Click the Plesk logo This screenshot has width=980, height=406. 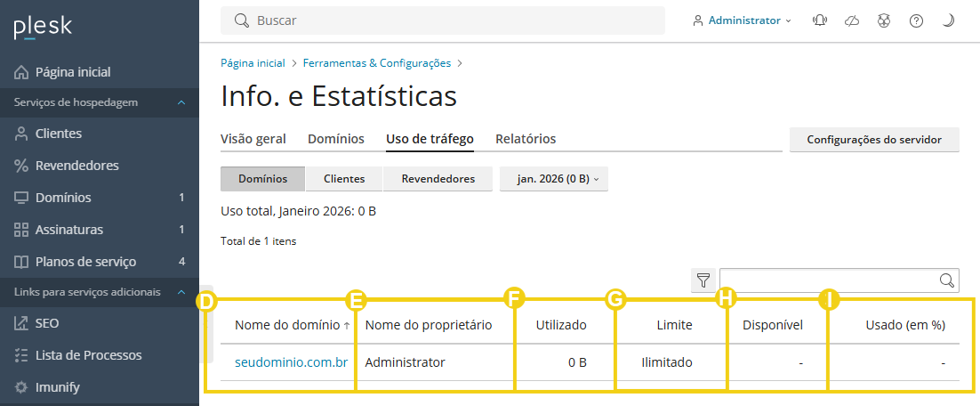43,28
